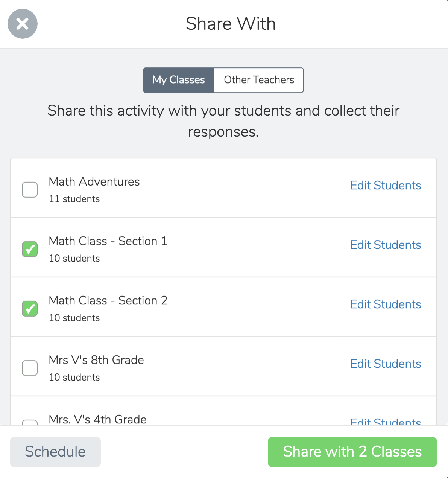Click the Math Adventures class name
The image size is (448, 478).
[94, 182]
